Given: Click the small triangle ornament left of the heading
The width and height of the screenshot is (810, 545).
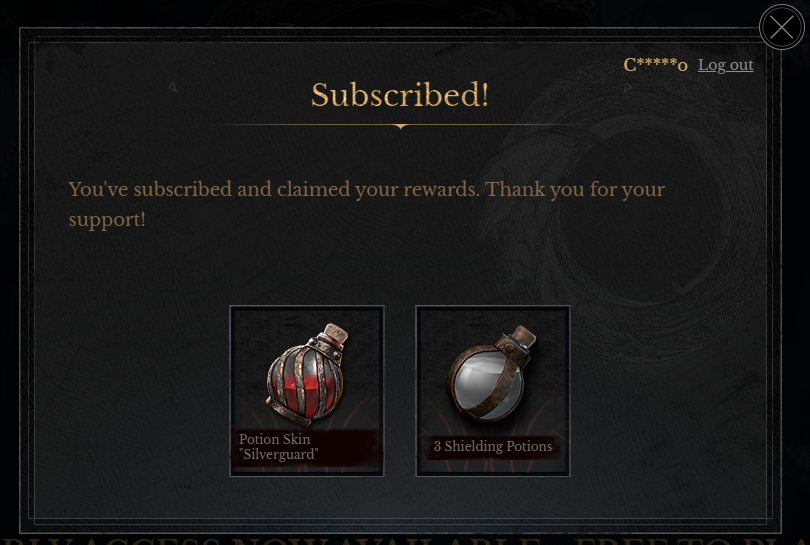Looking at the screenshot, I should 173,87.
